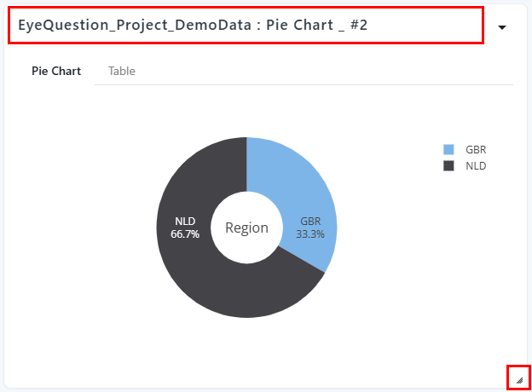Switch to the Table tab
This screenshot has height=392, width=532.
(121, 71)
